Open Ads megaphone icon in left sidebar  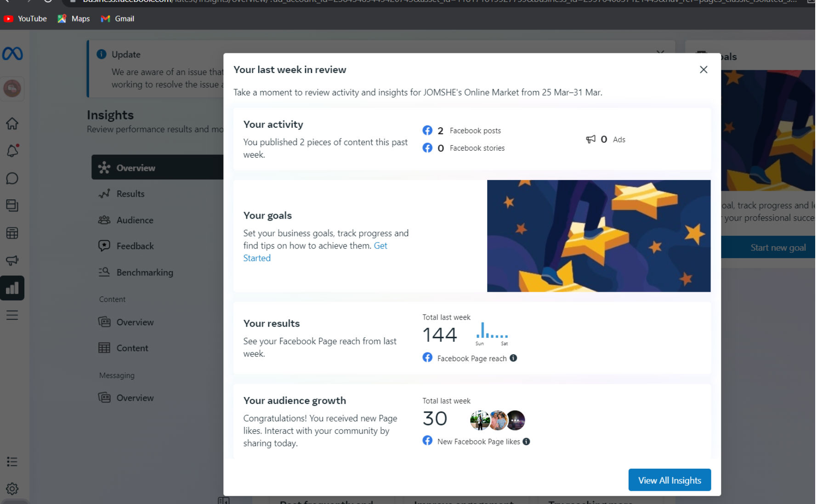pos(12,260)
